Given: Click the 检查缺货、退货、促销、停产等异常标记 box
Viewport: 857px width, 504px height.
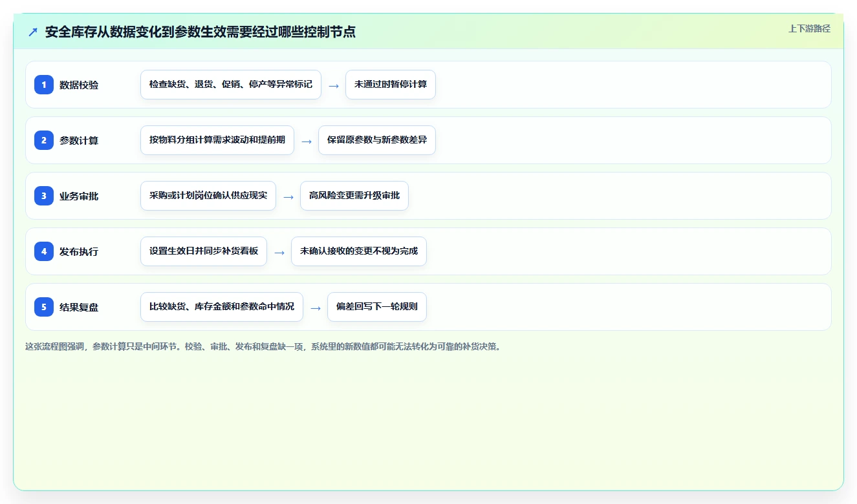Looking at the screenshot, I should tap(231, 85).
